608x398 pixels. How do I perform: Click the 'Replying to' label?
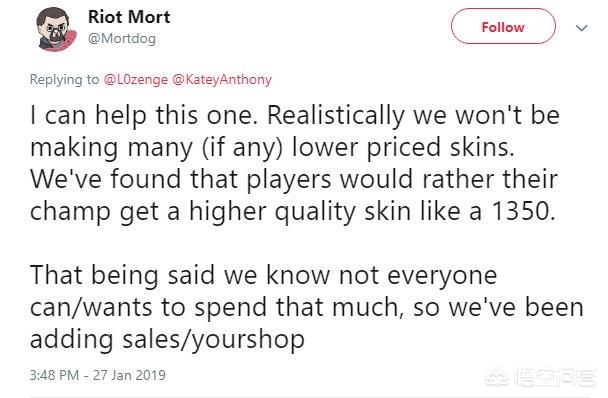click(x=64, y=79)
